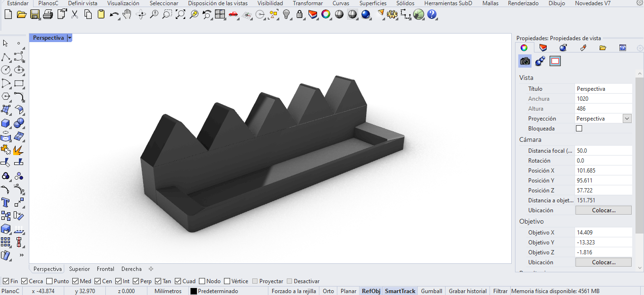The image size is (644, 295).
Task: Select the Rectangle tool in left toolbar
Action: [19, 84]
